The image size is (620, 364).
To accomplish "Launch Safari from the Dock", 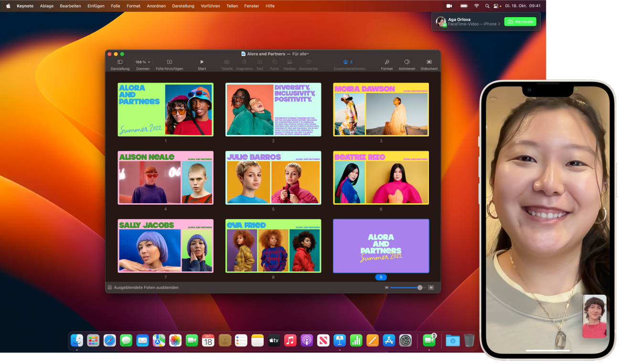I will 110,340.
